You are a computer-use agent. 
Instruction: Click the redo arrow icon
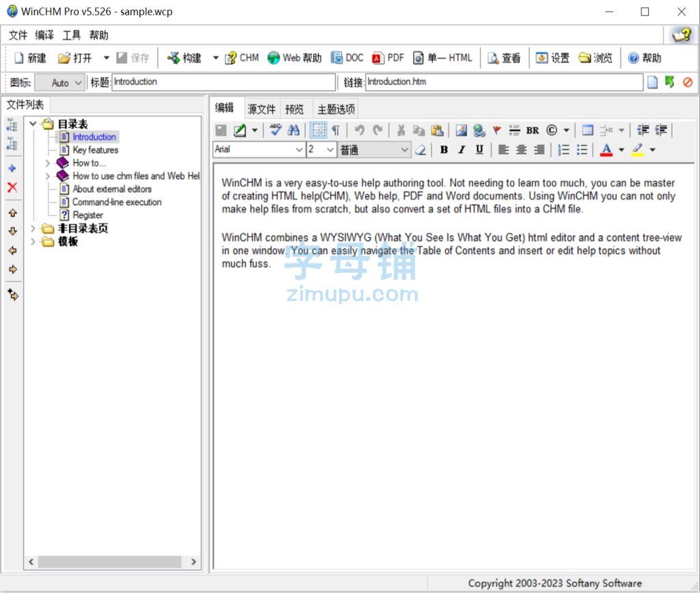[x=377, y=130]
